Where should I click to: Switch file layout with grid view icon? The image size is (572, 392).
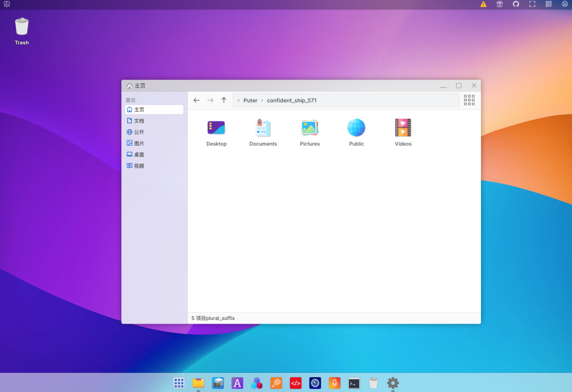469,100
